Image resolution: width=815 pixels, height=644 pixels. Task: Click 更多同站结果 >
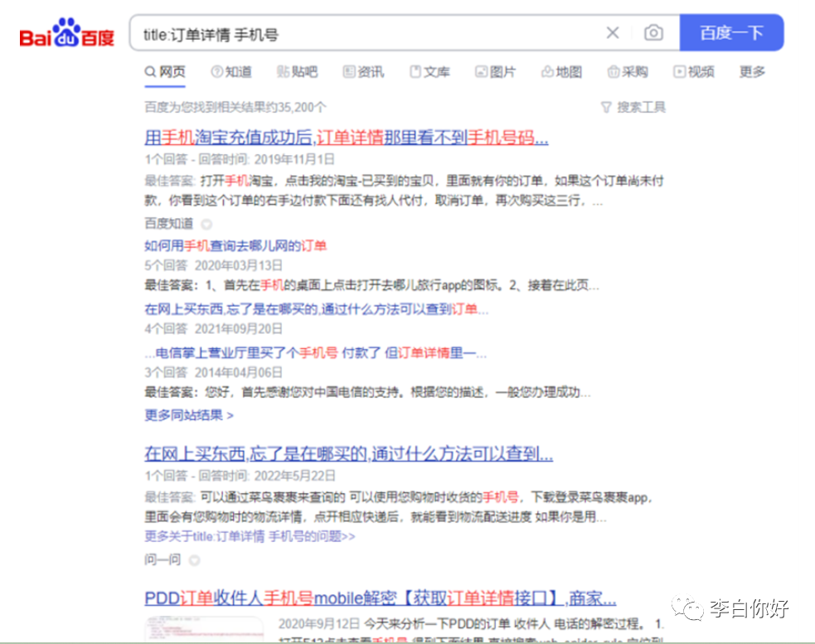click(x=189, y=415)
